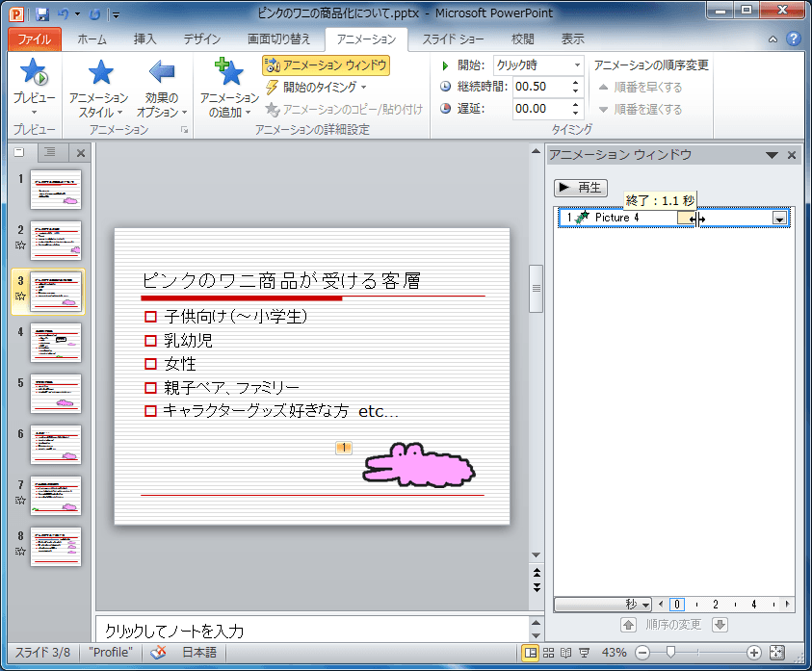Switch to the Slides thumbnail pane tab
The height and width of the screenshot is (671, 812).
point(19,152)
